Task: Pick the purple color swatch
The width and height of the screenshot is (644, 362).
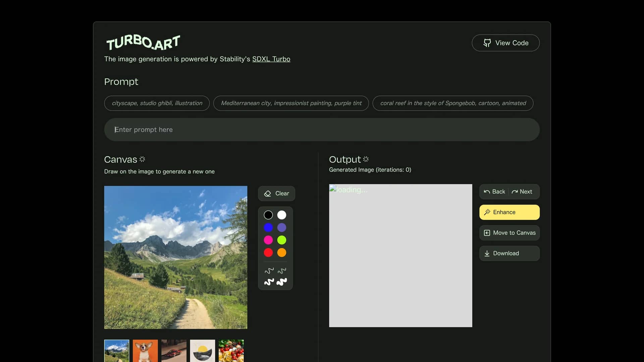Action: (282, 228)
